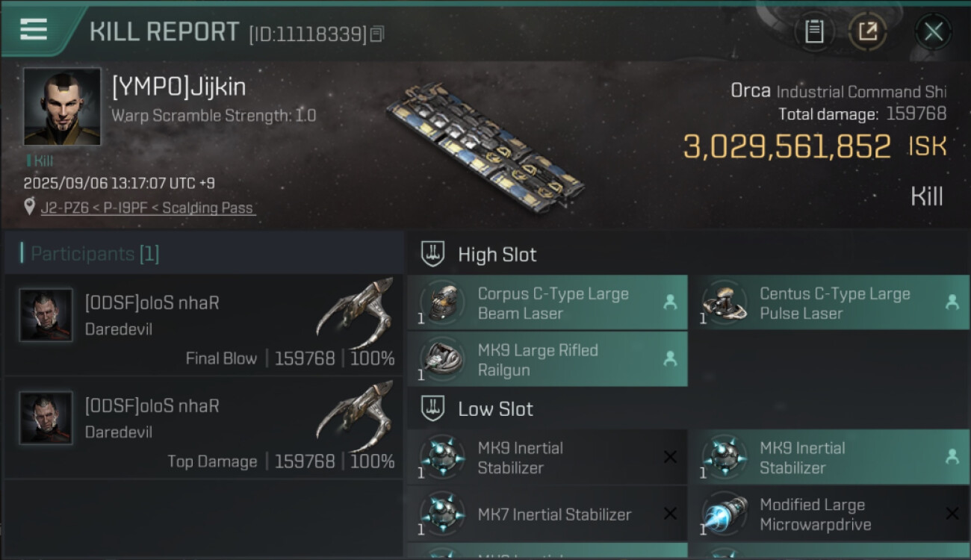Open the J2-PZ6 system location link
This screenshot has height=560, width=971.
148,208
